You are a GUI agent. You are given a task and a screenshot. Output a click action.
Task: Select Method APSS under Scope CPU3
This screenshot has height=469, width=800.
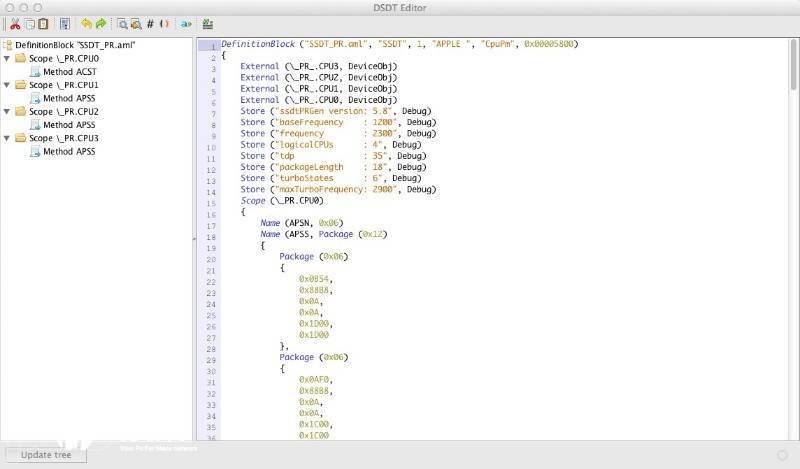pyautogui.click(x=69, y=151)
